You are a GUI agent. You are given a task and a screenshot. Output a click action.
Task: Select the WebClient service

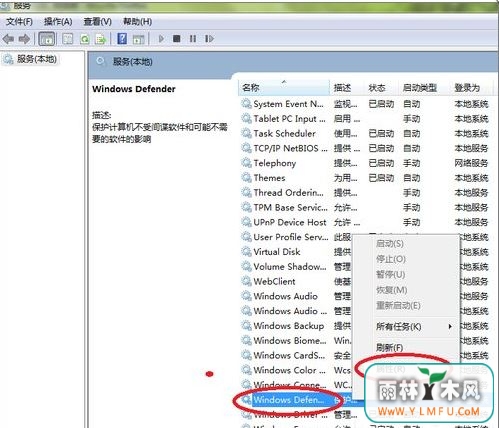tap(274, 281)
